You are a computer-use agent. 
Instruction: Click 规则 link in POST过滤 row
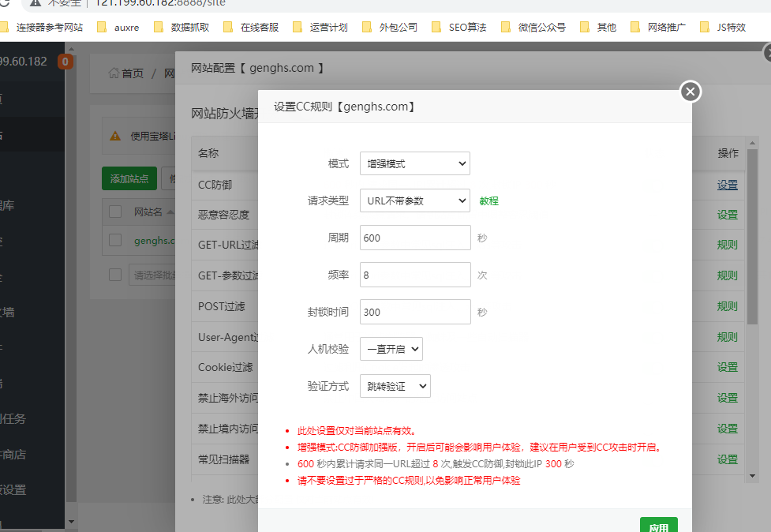pos(728,306)
